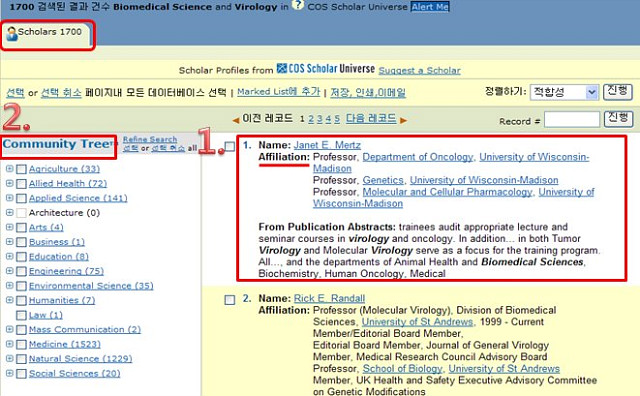Select checkbox for Janet E. Mertz record

pos(230,146)
